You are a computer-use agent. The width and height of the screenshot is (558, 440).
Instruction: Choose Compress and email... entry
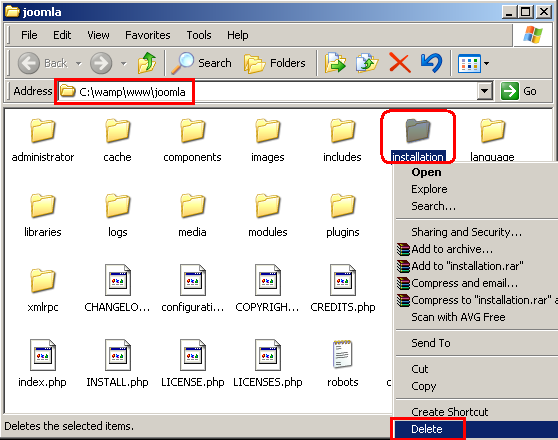click(477, 283)
